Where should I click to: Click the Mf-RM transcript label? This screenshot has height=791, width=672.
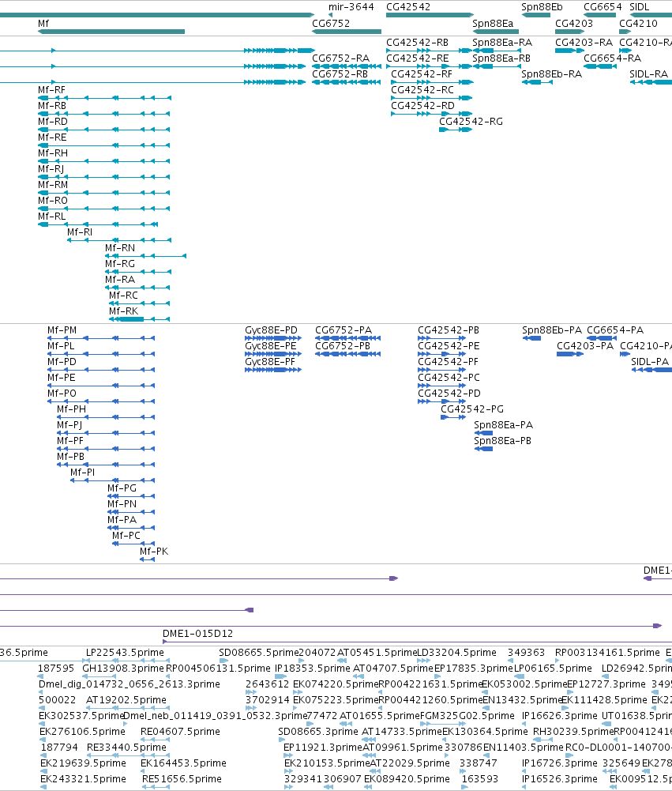coord(53,185)
